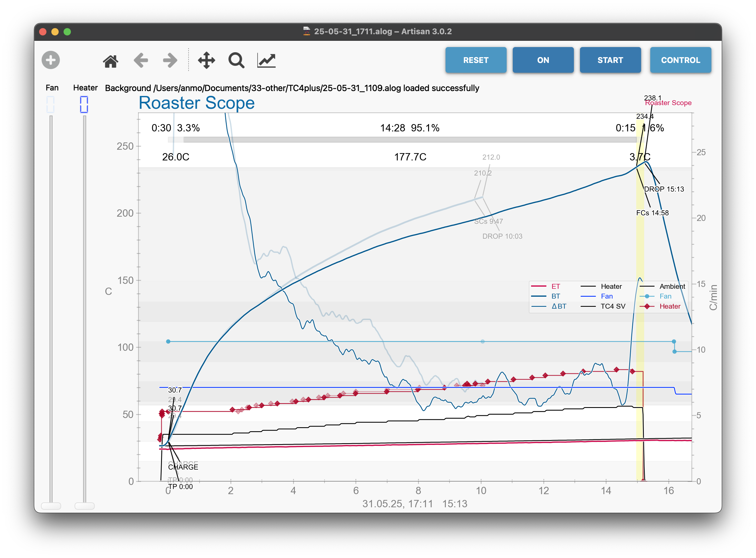Toggle TC4 SV line in legend
The height and width of the screenshot is (558, 756).
[x=603, y=307]
